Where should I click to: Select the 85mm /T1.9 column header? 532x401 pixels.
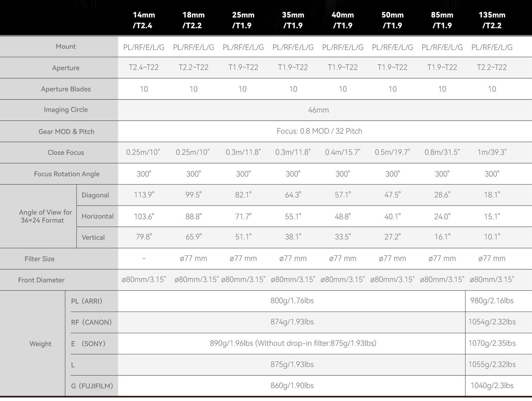(x=442, y=20)
